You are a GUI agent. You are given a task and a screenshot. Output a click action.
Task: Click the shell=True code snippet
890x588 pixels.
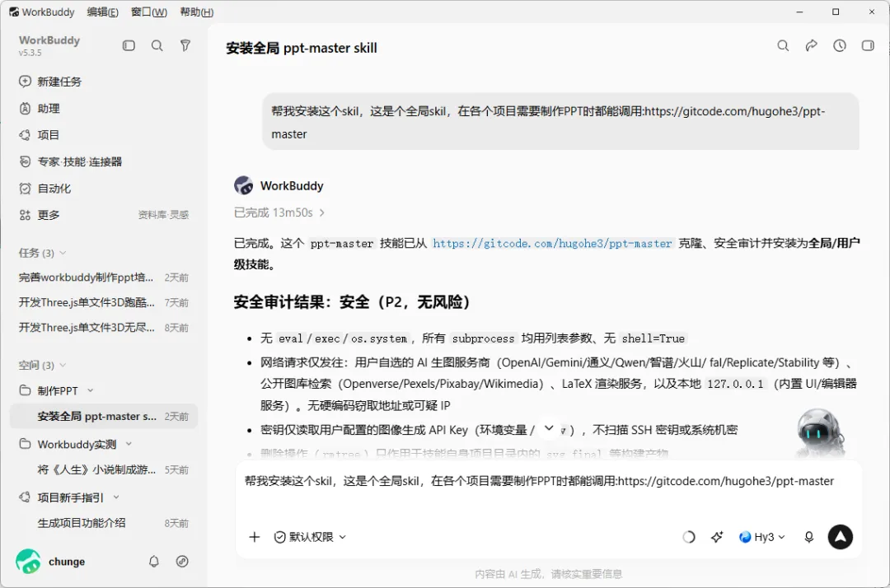coord(653,338)
